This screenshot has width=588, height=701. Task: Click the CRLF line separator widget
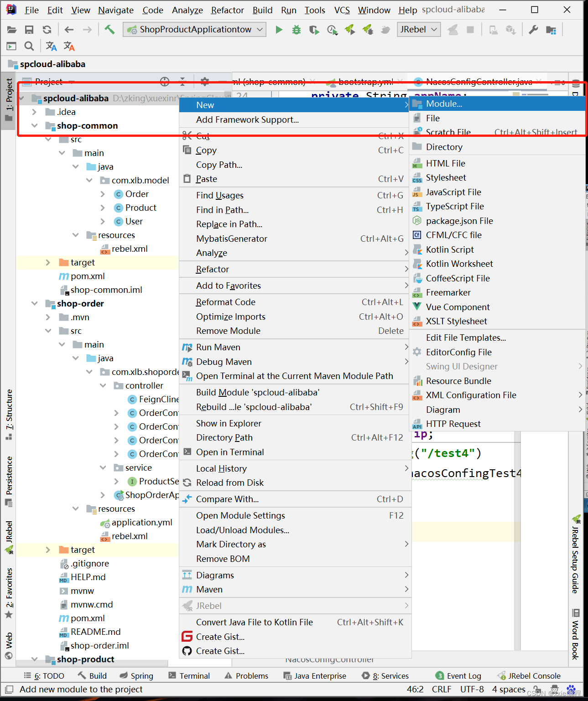[442, 689]
